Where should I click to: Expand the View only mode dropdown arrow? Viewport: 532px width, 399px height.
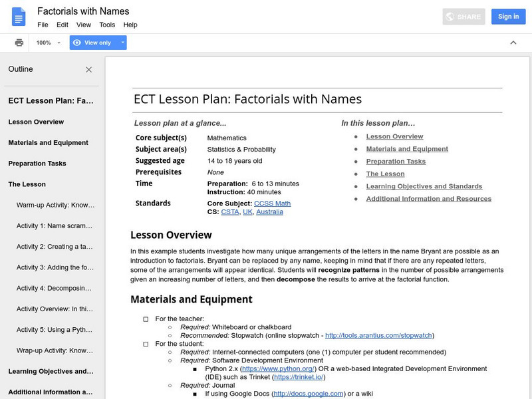pos(122,43)
